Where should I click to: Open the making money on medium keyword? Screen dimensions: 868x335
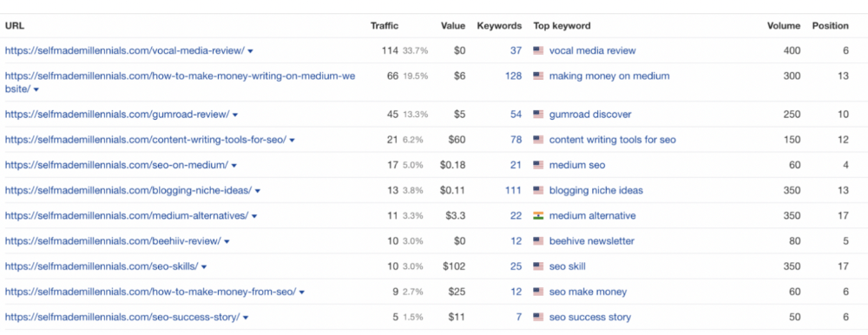click(x=609, y=76)
